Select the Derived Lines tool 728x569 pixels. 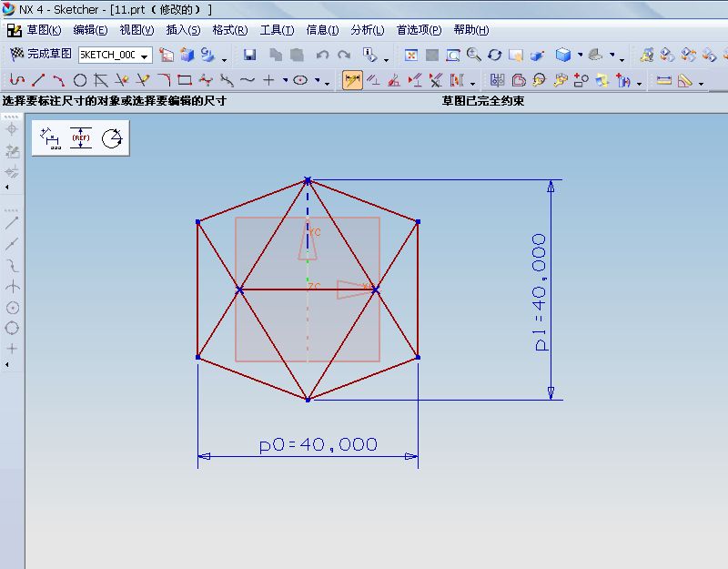click(101, 80)
